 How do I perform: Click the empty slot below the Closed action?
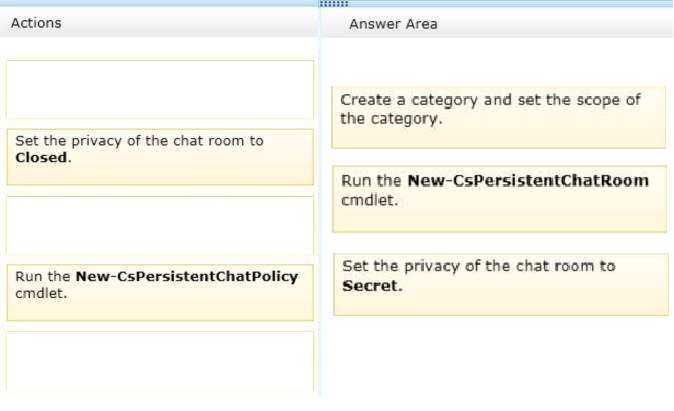click(x=160, y=225)
